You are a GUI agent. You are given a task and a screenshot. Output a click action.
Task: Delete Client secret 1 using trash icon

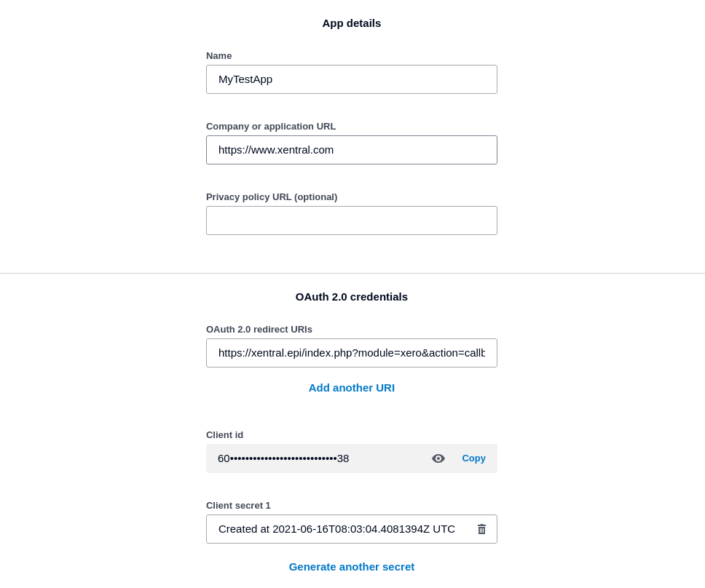481,529
